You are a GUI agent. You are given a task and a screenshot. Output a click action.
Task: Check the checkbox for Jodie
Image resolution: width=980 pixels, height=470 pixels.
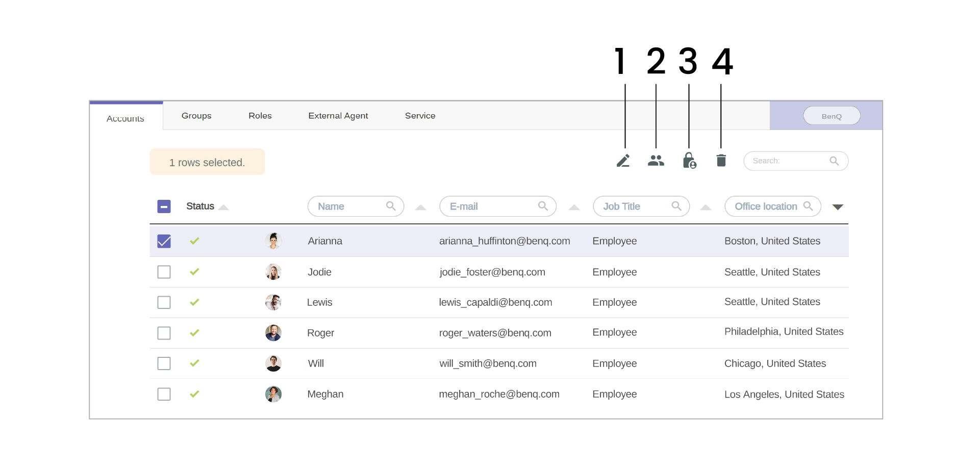tap(164, 272)
